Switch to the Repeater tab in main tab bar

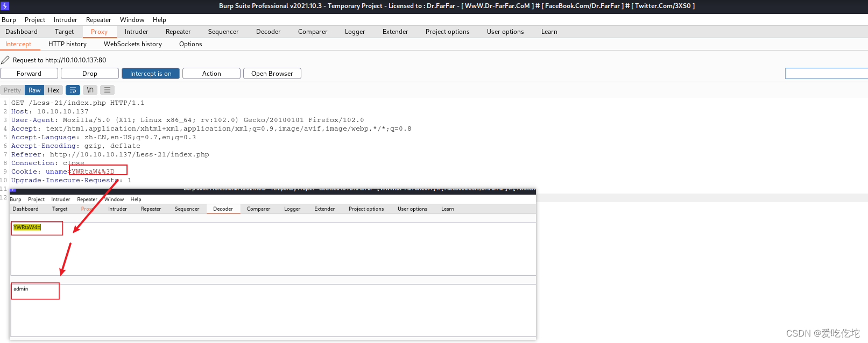178,32
